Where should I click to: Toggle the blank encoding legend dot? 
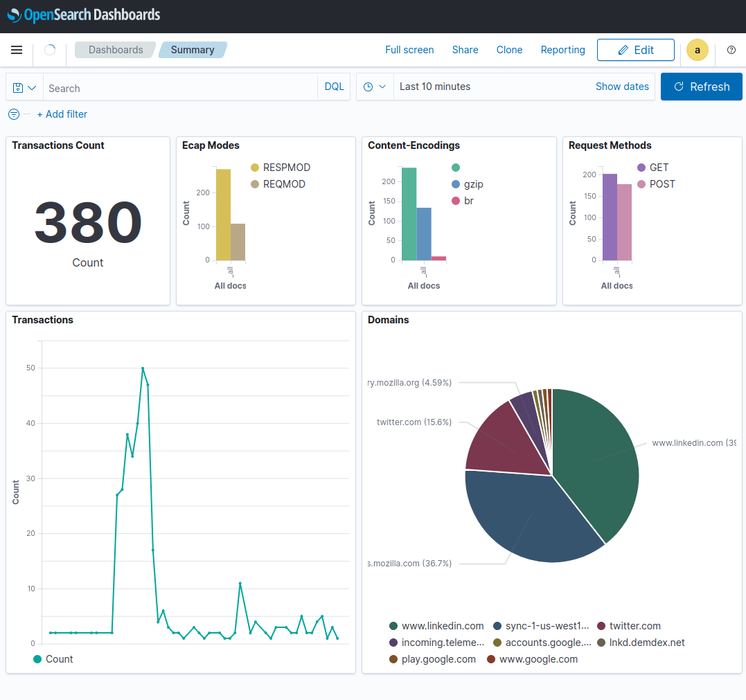pyautogui.click(x=455, y=168)
